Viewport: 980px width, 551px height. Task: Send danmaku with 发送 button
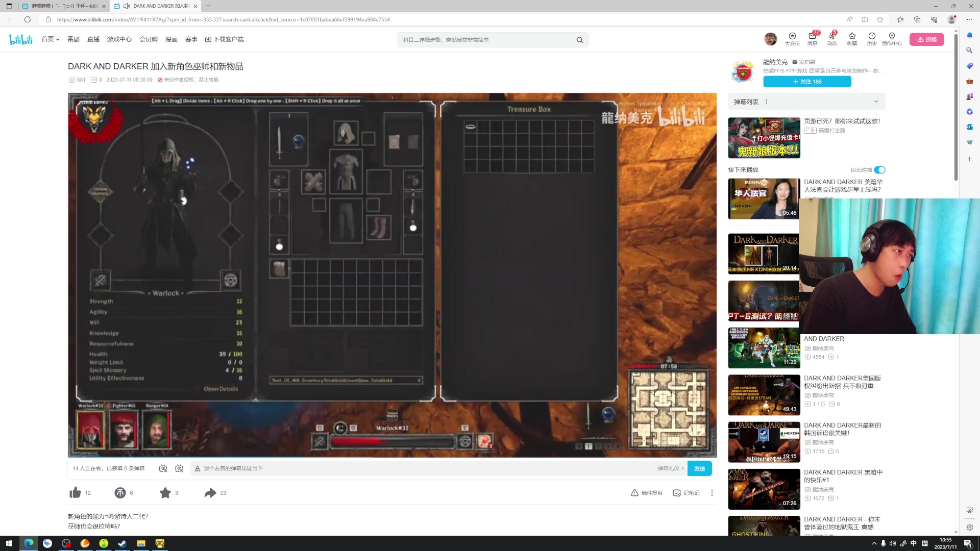[699, 468]
